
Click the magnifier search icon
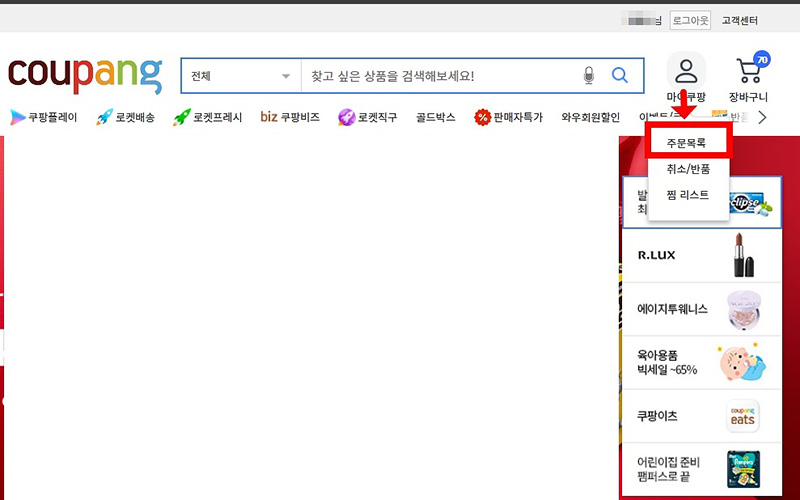619,76
